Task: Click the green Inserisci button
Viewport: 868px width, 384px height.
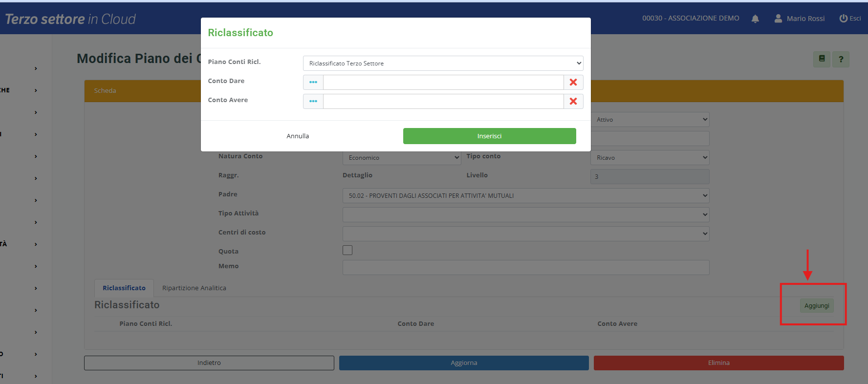Action: click(x=489, y=136)
